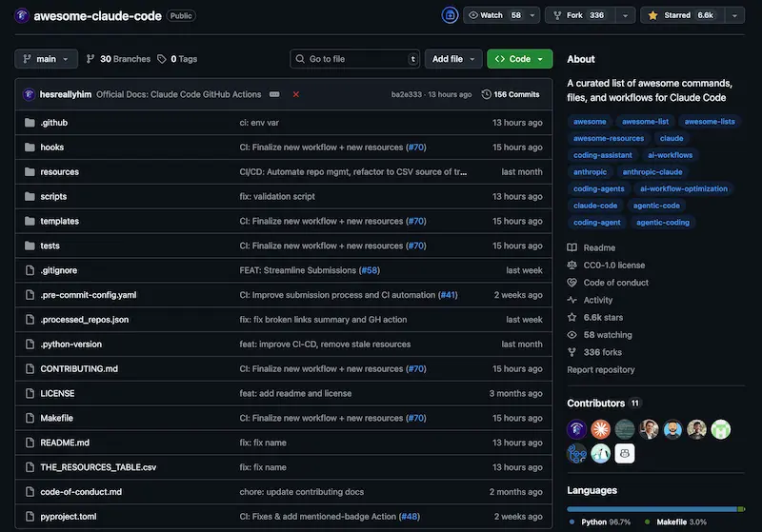Click the repository owner avatar beside awesome-claude-code
The height and width of the screenshot is (532, 762).
click(22, 15)
